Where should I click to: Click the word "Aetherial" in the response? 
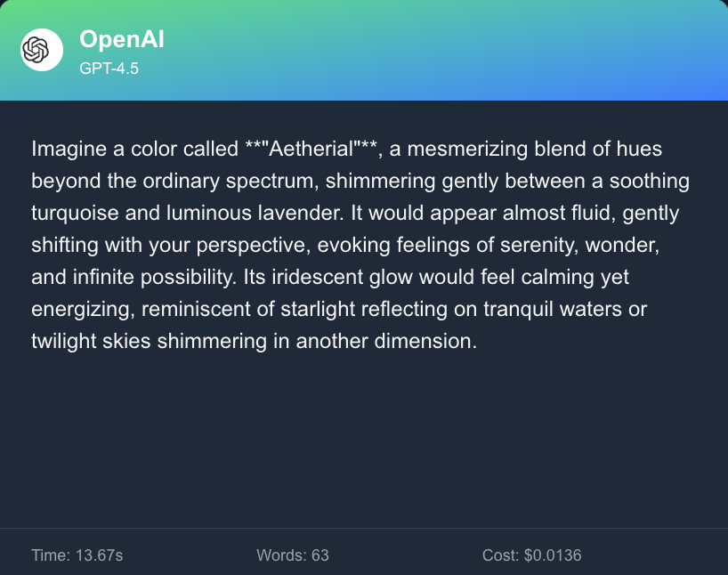pos(305,149)
